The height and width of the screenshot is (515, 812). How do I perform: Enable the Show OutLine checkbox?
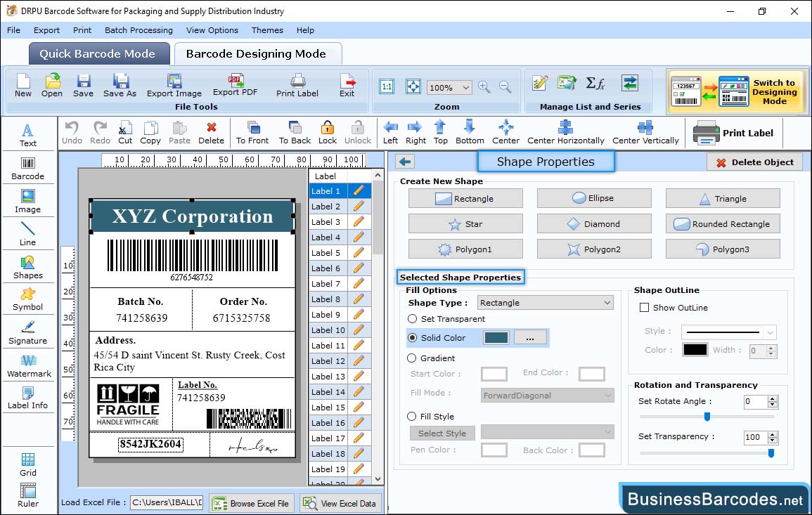[644, 308]
